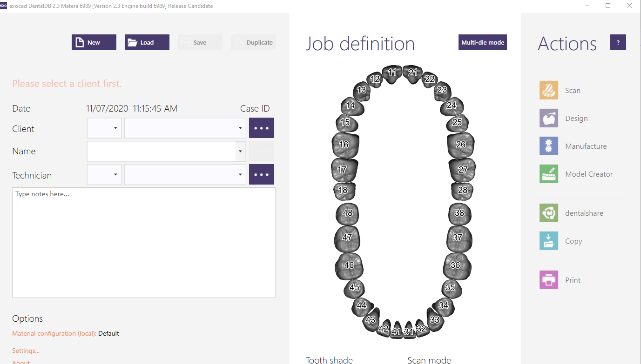This screenshot has height=364, width=641.
Task: Pick tooth 16 on the arch
Action: point(344,145)
